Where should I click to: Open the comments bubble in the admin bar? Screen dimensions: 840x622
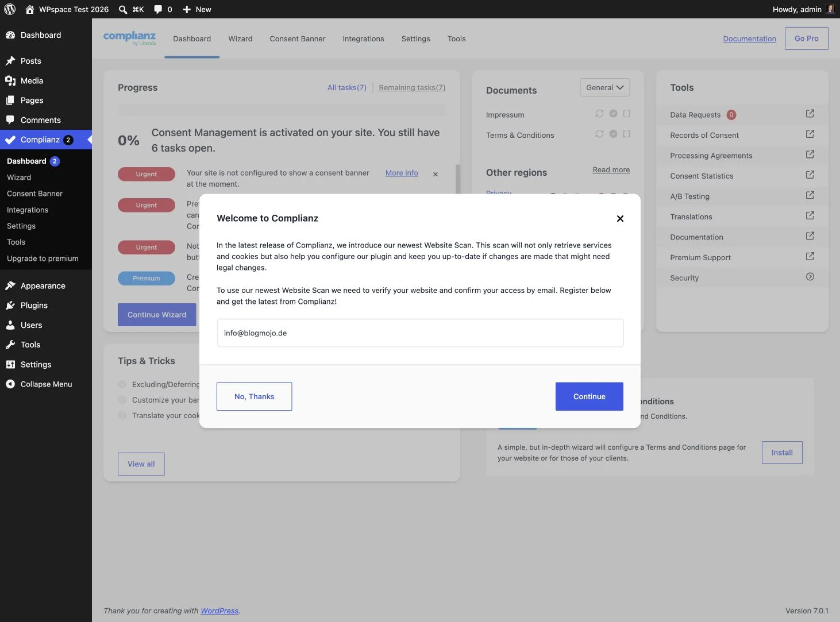pyautogui.click(x=163, y=9)
